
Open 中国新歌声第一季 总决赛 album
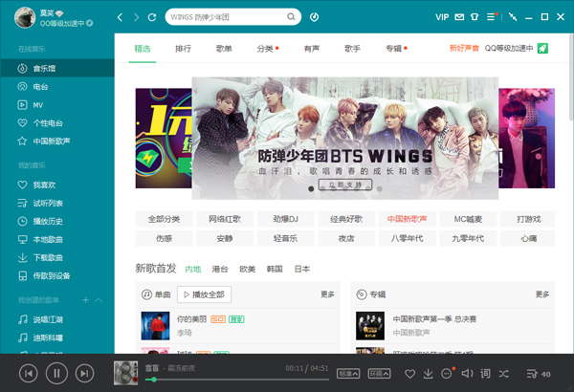click(x=434, y=319)
